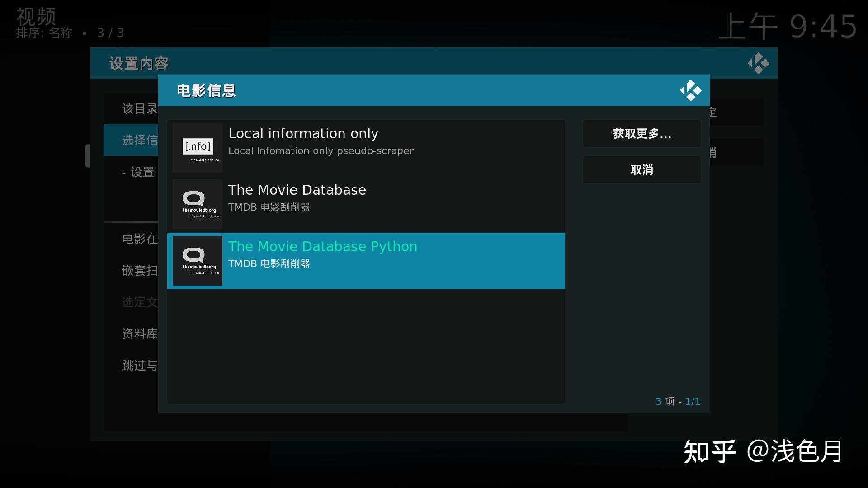Open the - 设置 entry in 设置内容
The image size is (868, 488).
pyautogui.click(x=131, y=172)
